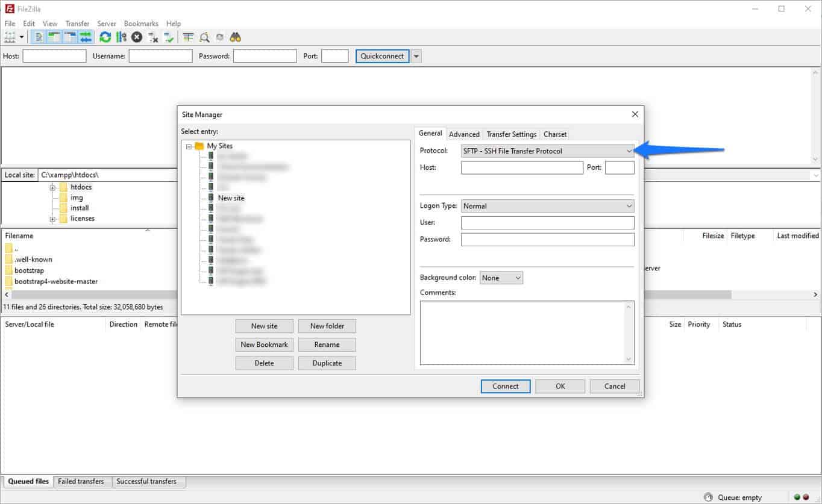Refresh file and folder lists

click(105, 37)
